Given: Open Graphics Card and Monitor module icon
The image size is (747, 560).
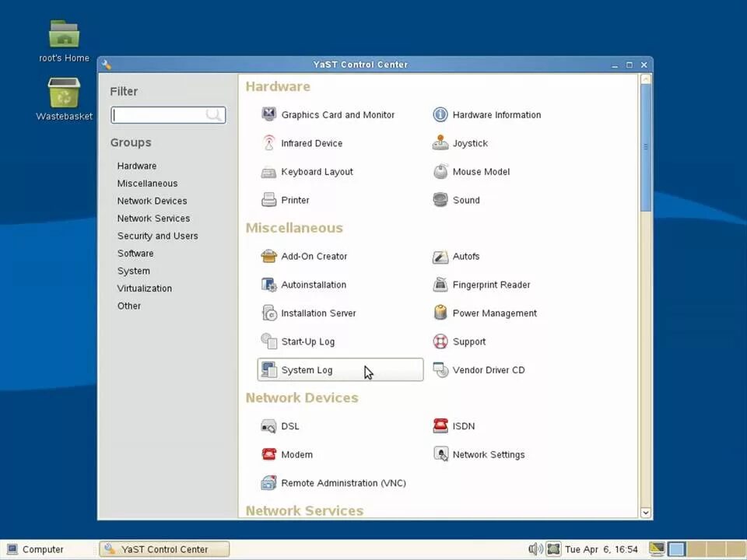Looking at the screenshot, I should point(268,114).
